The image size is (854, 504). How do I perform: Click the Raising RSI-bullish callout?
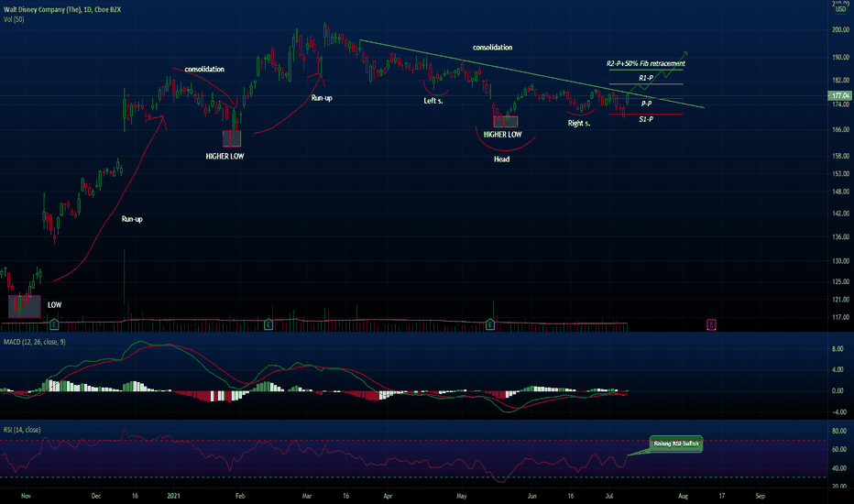[676, 444]
